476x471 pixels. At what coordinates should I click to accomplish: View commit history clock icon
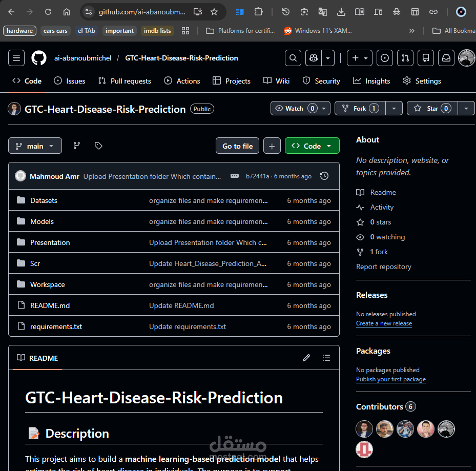(324, 176)
